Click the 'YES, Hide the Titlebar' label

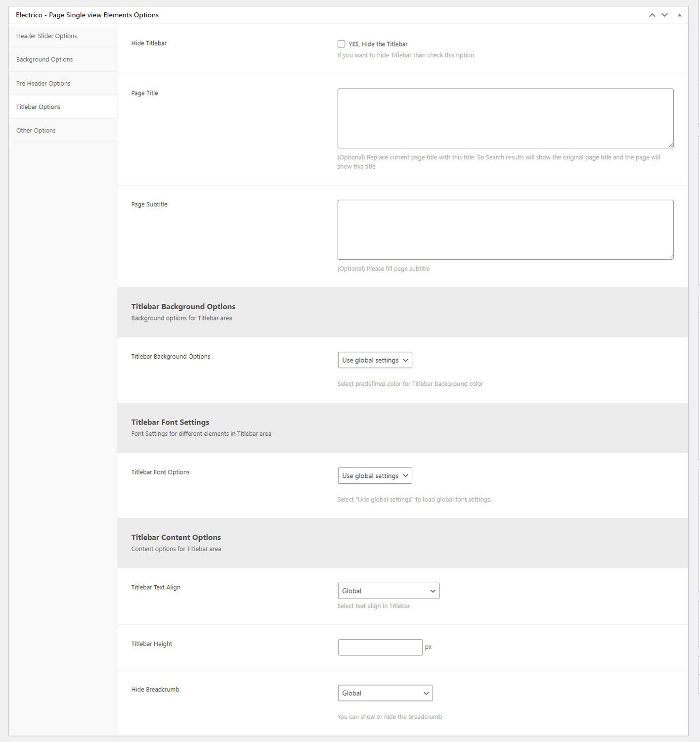(x=378, y=44)
